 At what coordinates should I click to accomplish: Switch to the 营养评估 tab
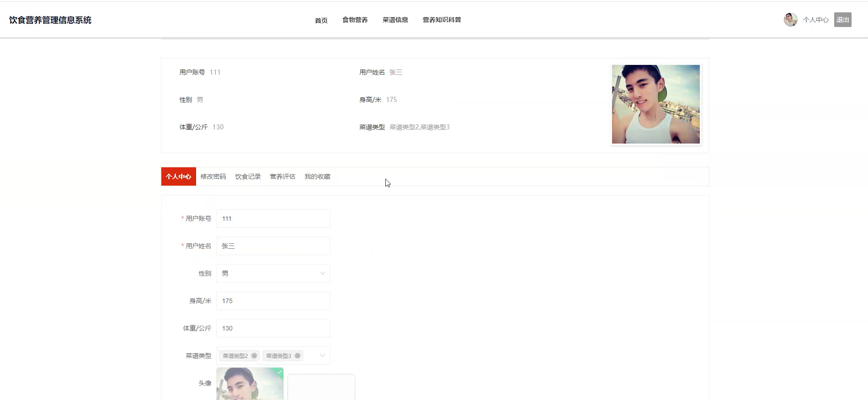[283, 176]
